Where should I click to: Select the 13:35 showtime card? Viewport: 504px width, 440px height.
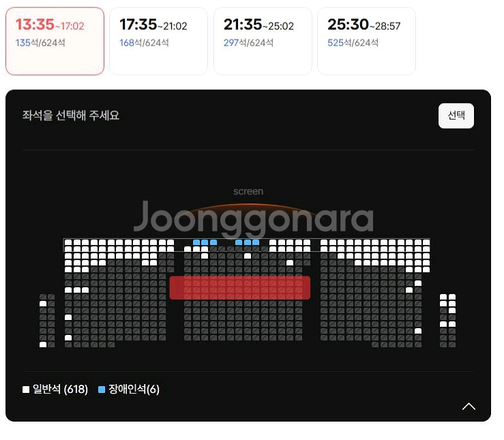[55, 41]
